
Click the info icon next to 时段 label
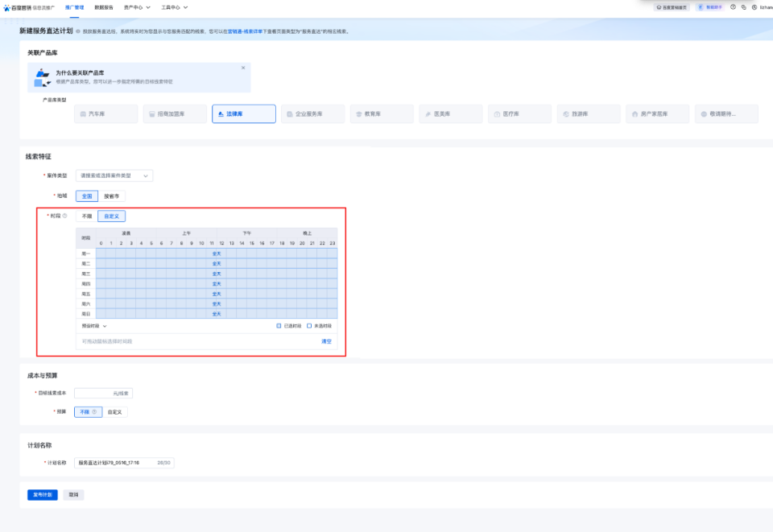[x=64, y=216]
